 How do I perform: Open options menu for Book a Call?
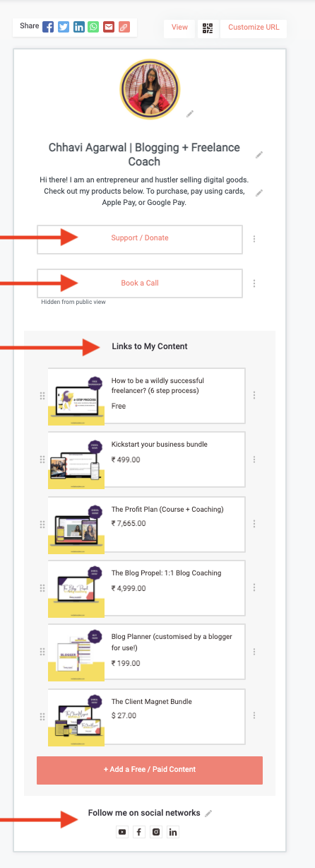click(254, 283)
